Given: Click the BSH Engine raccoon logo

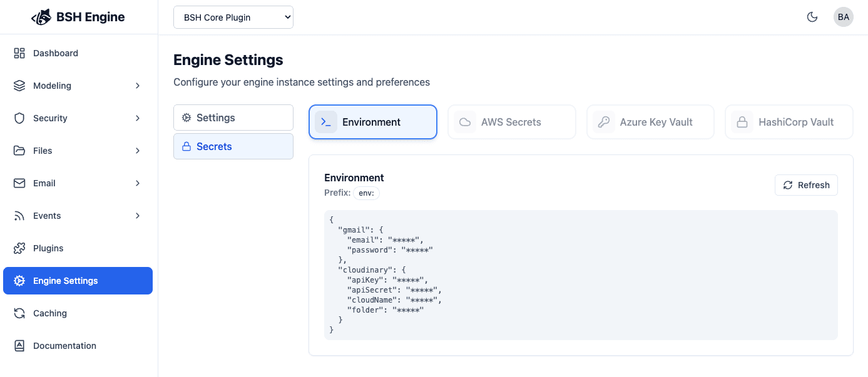Looking at the screenshot, I should [41, 17].
